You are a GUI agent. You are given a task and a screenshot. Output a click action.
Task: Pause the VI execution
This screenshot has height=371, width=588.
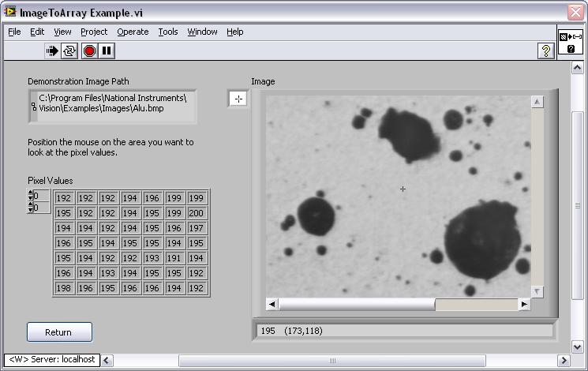pyautogui.click(x=107, y=51)
